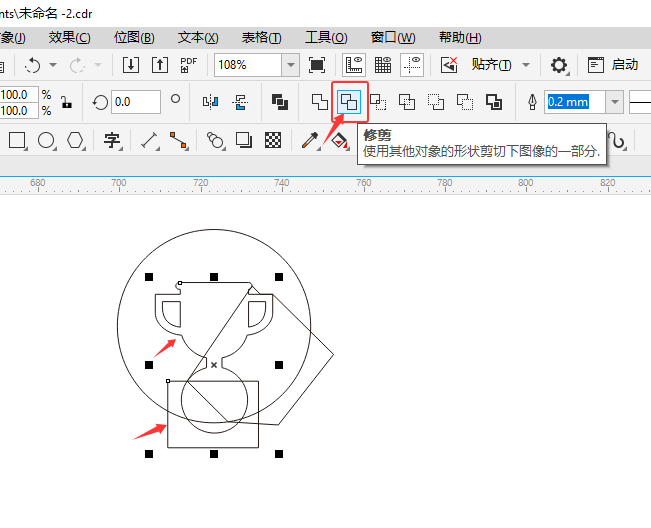Click the Front minus back icon
This screenshot has height=528, width=651.
point(436,102)
